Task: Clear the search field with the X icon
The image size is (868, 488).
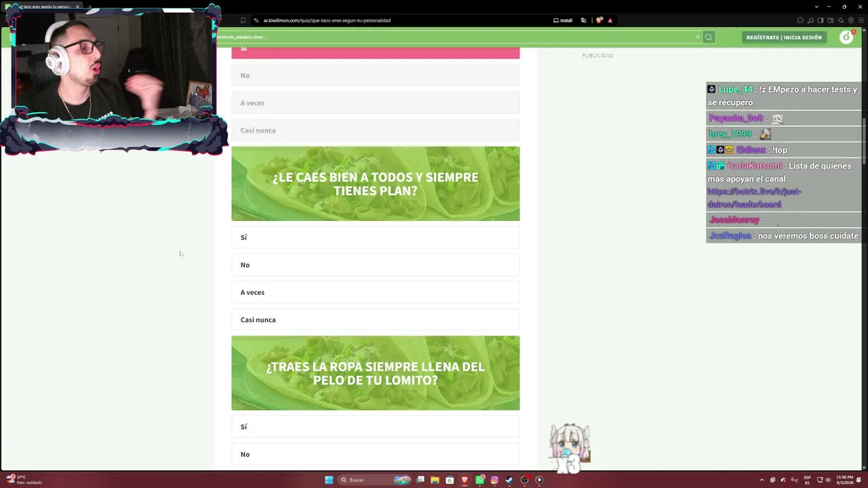Action: pos(697,37)
